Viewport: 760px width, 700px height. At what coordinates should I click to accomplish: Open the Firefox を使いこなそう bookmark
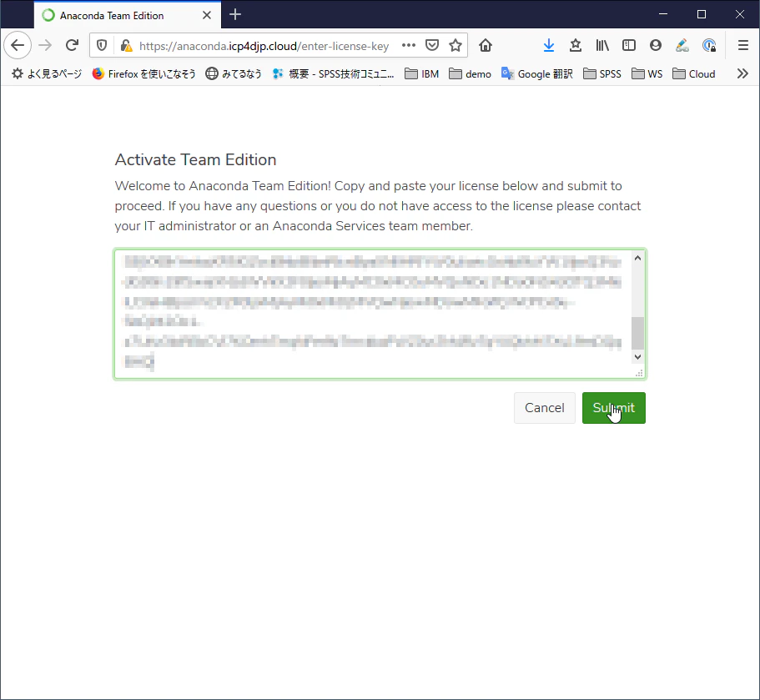(x=144, y=73)
